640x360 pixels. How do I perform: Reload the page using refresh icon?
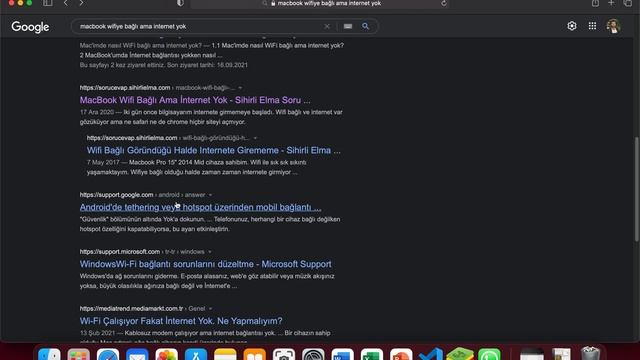[444, 3]
